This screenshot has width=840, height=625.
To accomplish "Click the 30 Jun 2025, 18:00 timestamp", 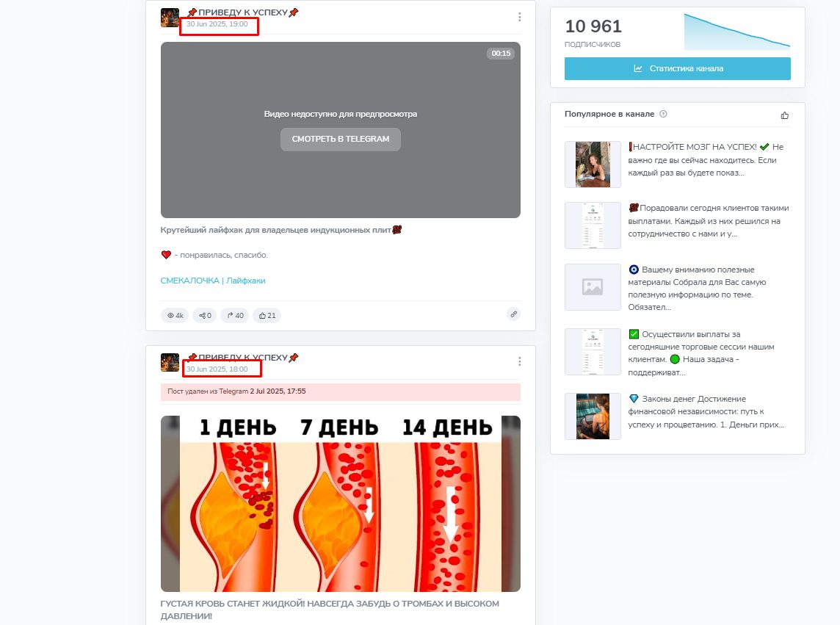I will pos(217,369).
